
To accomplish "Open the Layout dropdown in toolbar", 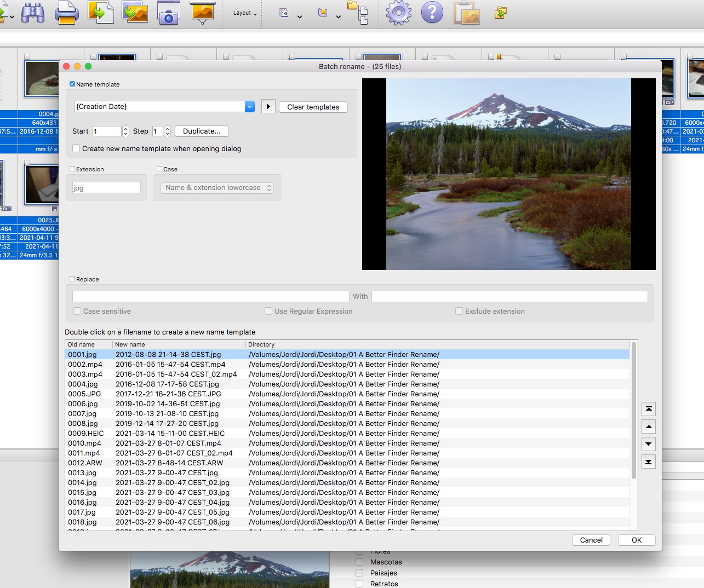I will click(244, 13).
